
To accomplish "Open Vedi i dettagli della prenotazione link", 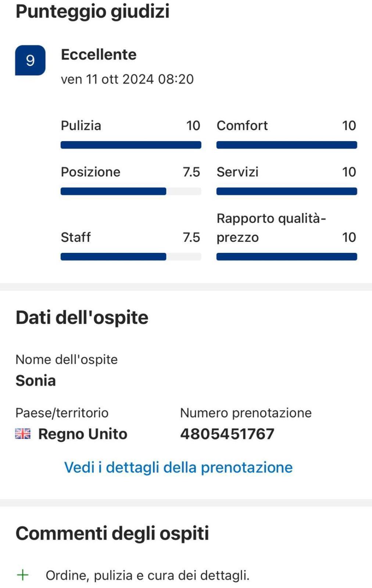I will 178,467.
